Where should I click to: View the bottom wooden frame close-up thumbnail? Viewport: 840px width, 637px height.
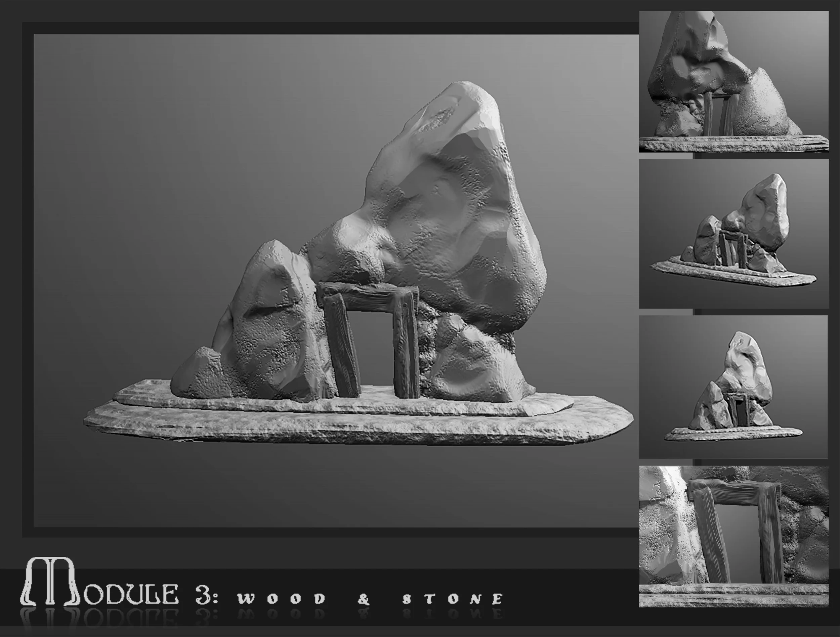[x=734, y=536]
